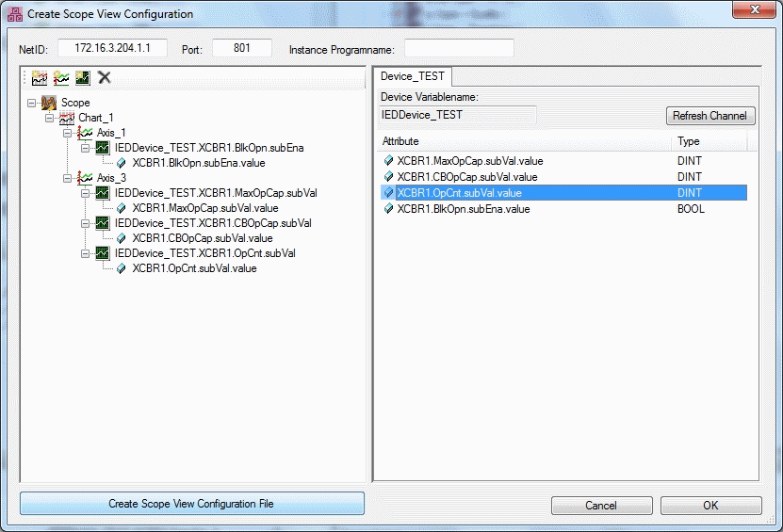Click the Device Variablename field
The width and height of the screenshot is (783, 532).
457,115
